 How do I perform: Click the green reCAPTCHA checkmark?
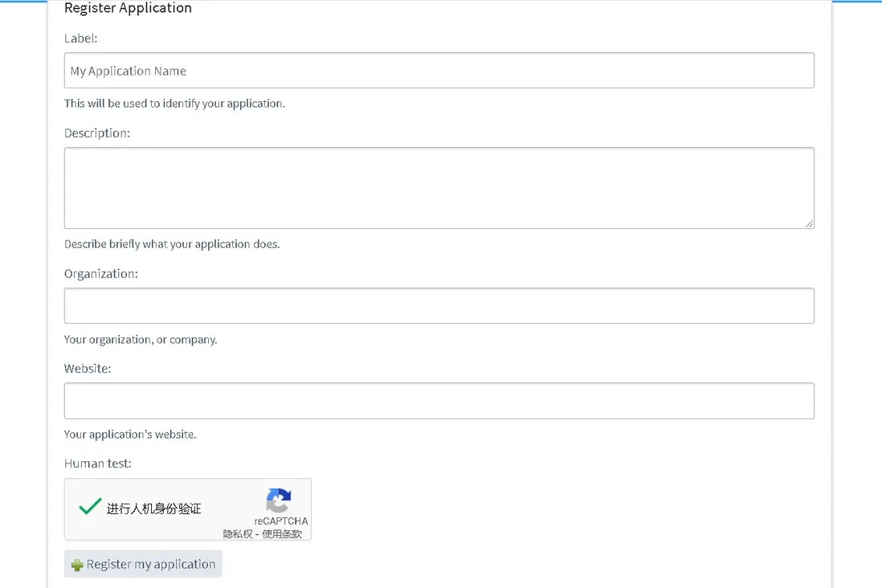[x=90, y=507]
